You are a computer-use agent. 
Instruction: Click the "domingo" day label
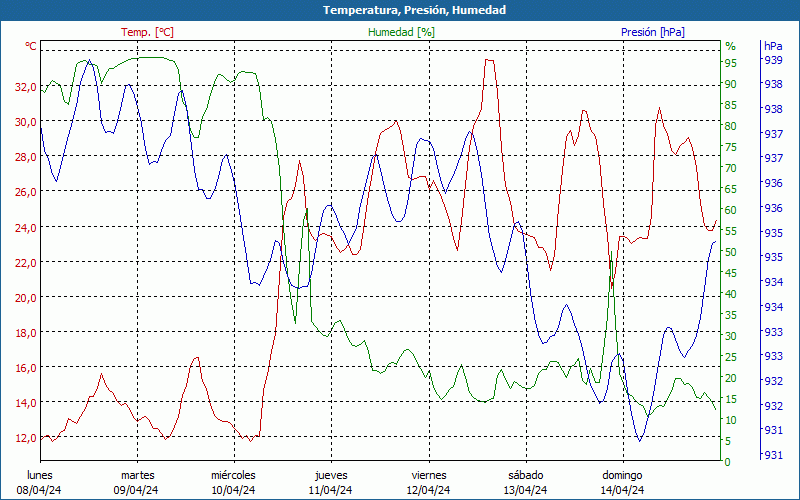(622, 476)
